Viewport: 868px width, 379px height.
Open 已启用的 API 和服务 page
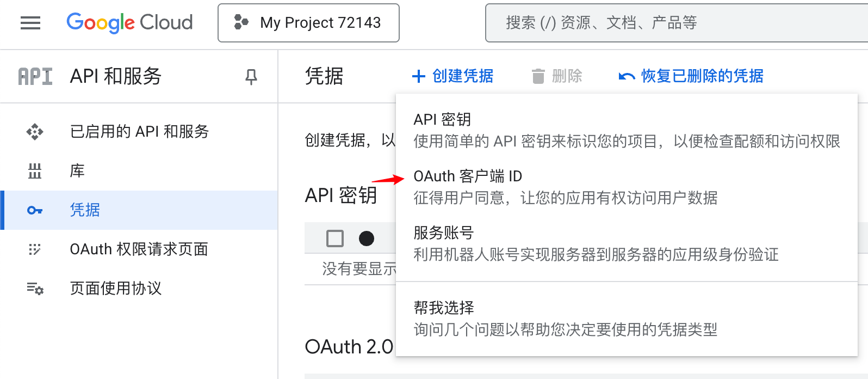click(x=139, y=132)
